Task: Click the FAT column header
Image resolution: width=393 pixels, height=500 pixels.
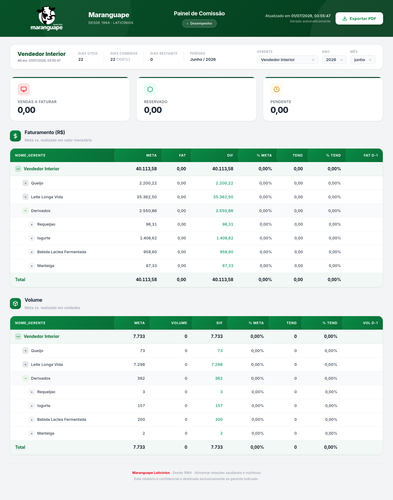Action: 182,155
